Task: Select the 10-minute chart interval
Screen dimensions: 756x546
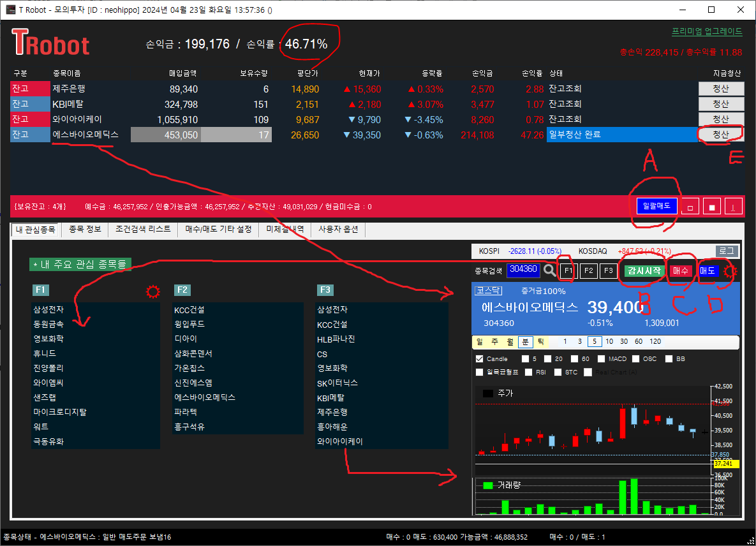Action: [x=609, y=342]
